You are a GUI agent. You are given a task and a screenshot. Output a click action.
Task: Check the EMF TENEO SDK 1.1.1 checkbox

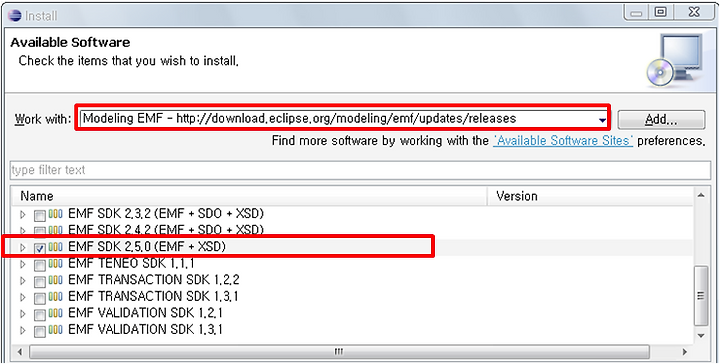40,266
